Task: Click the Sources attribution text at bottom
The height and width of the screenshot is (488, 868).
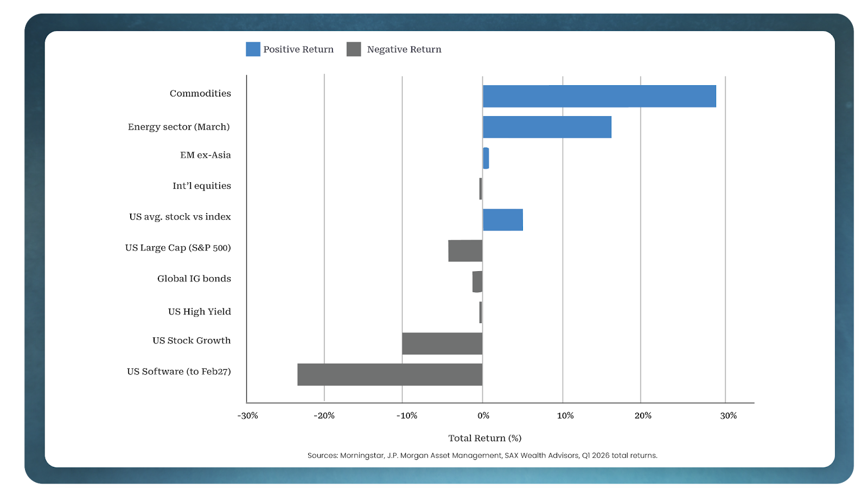Action: (x=482, y=456)
